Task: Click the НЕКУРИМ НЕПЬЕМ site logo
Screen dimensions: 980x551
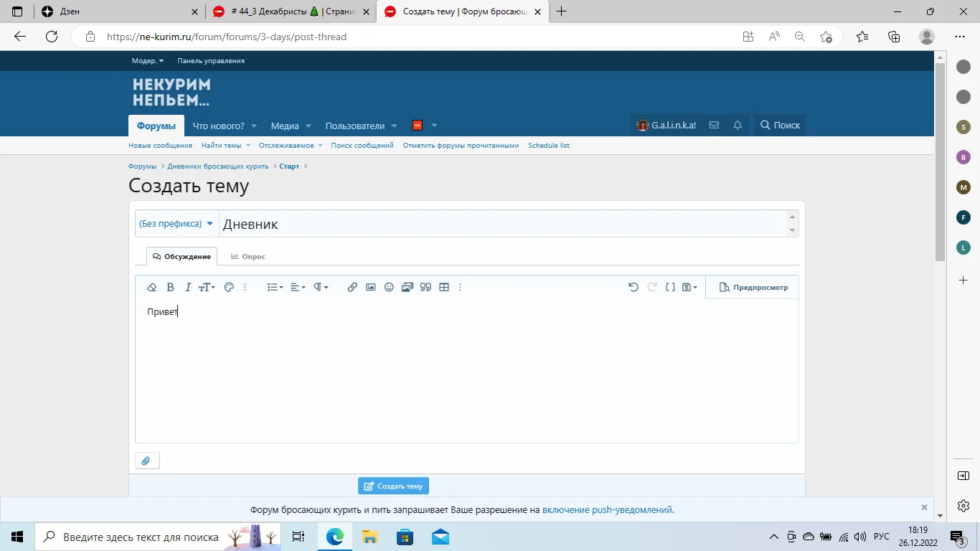Action: click(x=171, y=93)
